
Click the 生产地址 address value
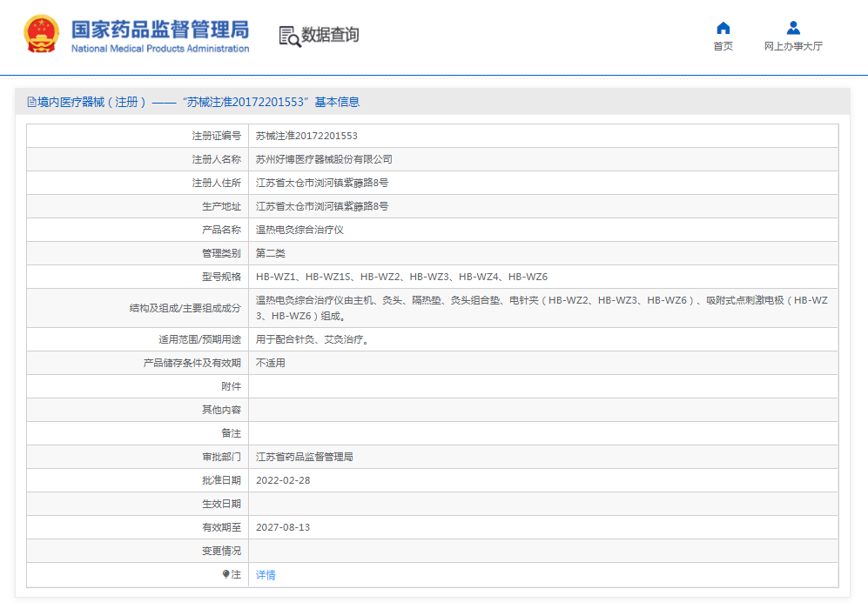coord(322,206)
